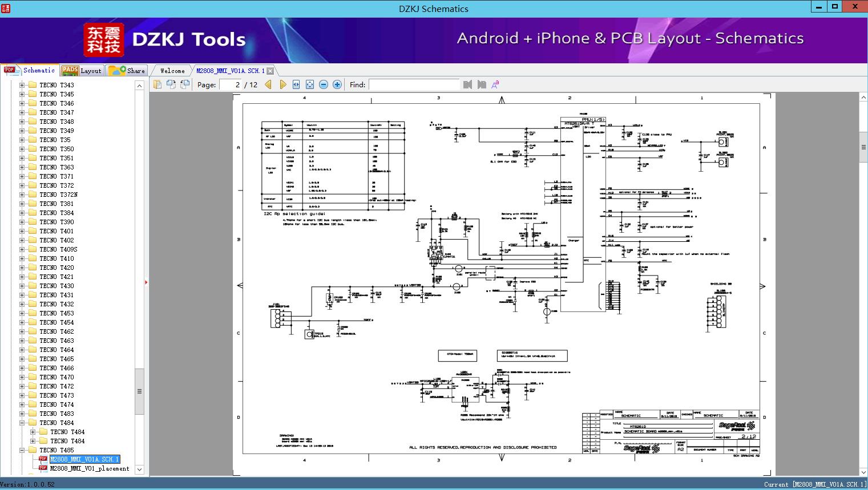868x490 pixels.
Task: Click the find next icon
Action: pos(482,84)
